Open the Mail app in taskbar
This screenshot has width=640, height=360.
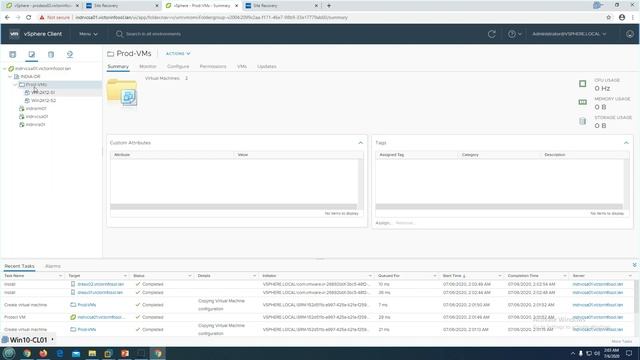click(x=76, y=353)
